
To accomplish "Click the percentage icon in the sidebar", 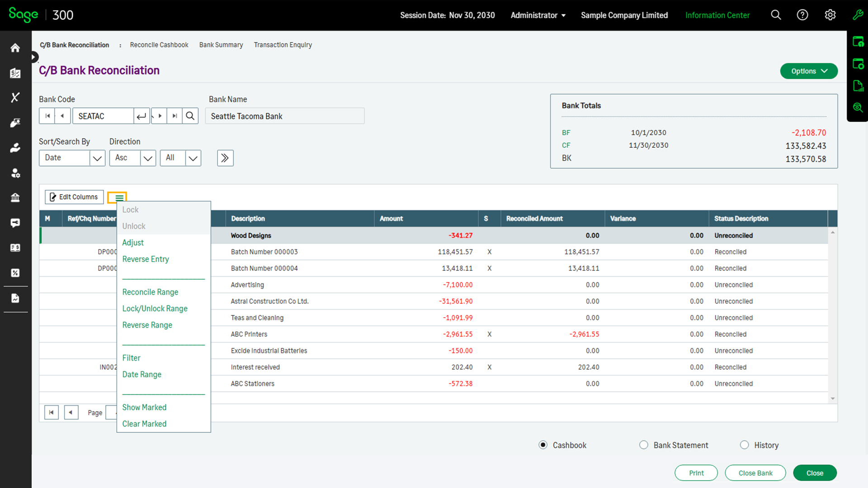I will click(15, 272).
